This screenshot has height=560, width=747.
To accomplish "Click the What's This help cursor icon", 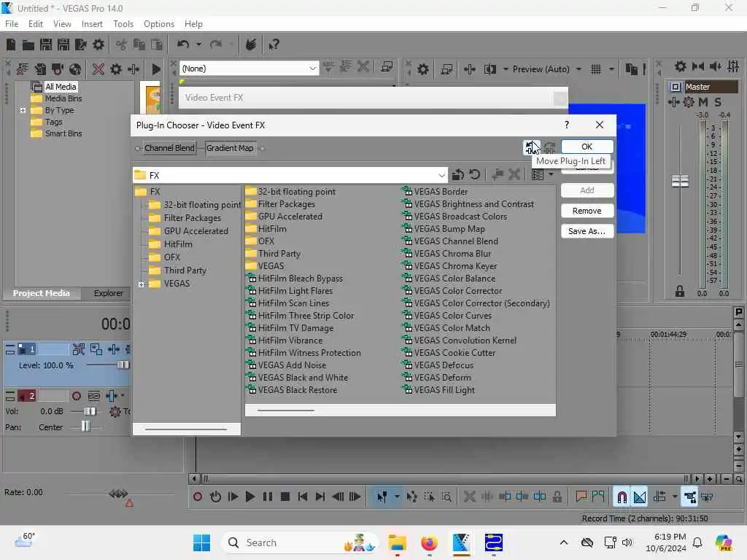I will [274, 44].
